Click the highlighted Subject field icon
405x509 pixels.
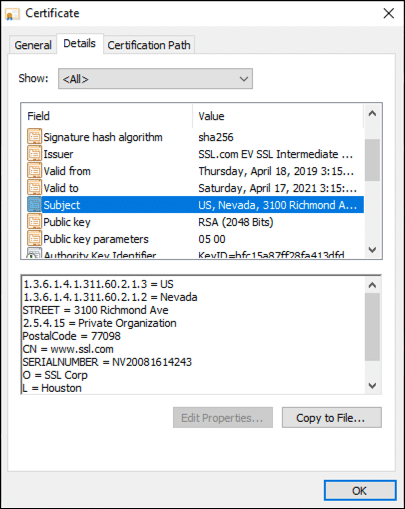[x=34, y=205]
